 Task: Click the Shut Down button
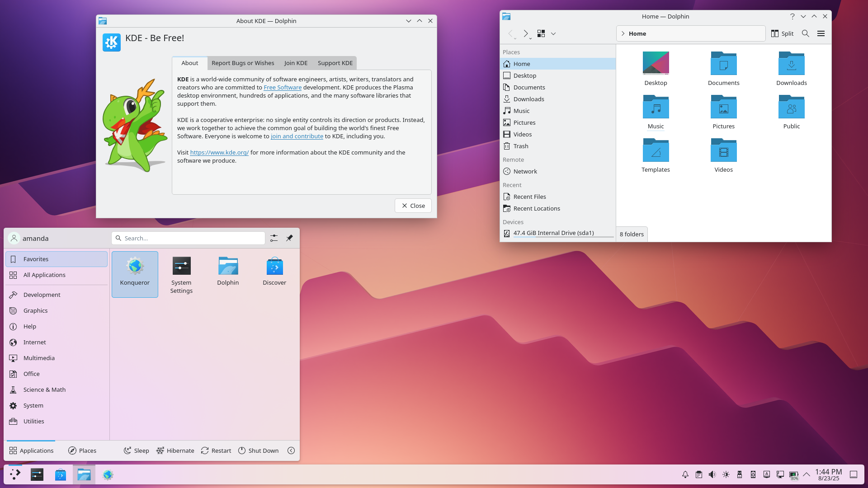click(259, 450)
